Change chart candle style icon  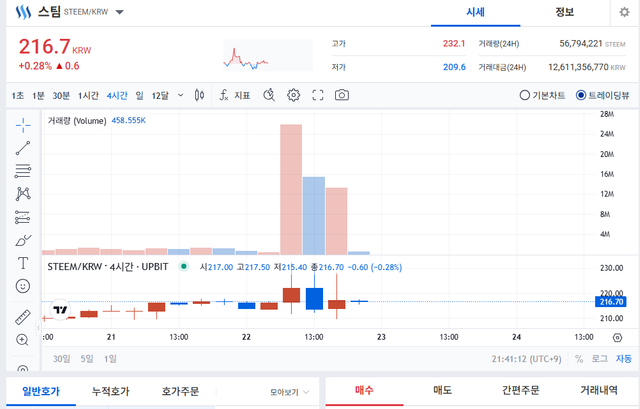point(199,96)
